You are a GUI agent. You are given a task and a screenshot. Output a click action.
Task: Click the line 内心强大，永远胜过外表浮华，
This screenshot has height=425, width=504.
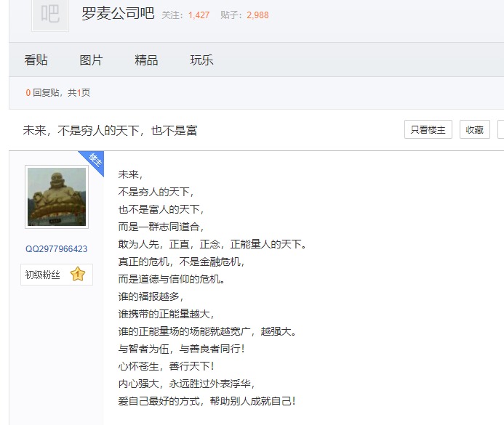click(186, 384)
